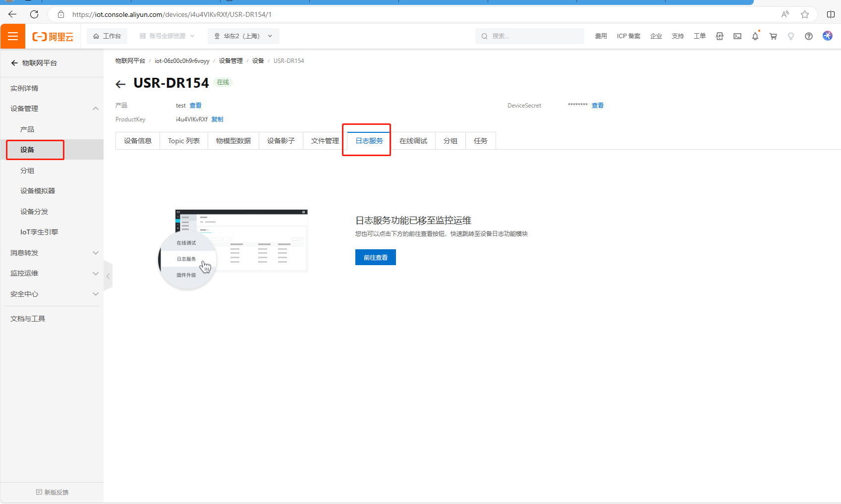Click the header search box
The width and height of the screenshot is (841, 504).
click(530, 36)
